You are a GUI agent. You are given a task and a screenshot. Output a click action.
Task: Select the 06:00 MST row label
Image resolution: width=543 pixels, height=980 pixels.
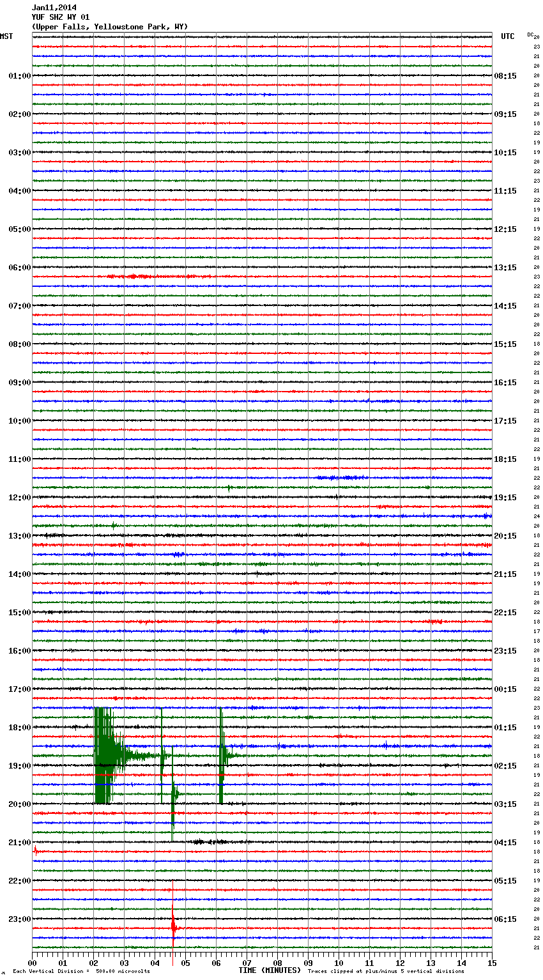coord(20,268)
